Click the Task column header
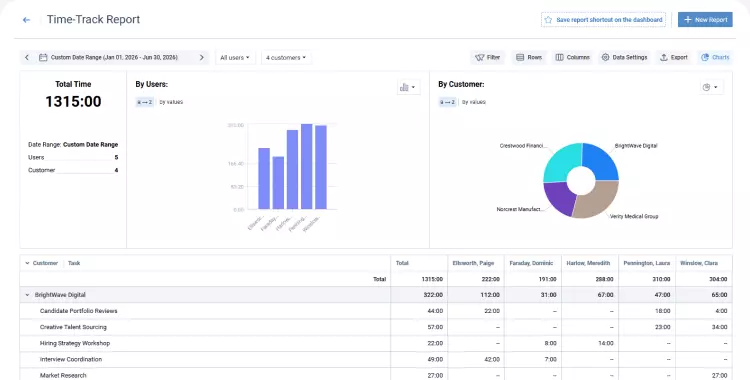This screenshot has height=380, width=750. pyautogui.click(x=74, y=263)
